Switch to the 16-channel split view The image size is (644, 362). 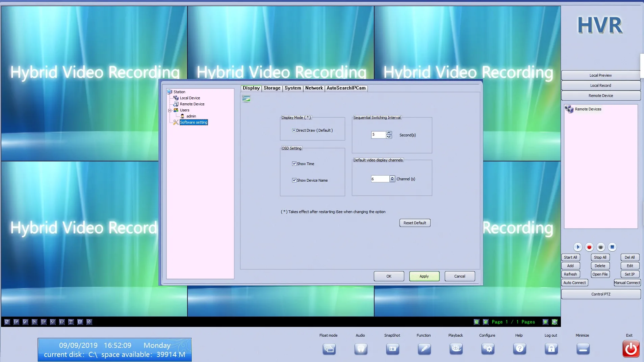tap(44, 322)
